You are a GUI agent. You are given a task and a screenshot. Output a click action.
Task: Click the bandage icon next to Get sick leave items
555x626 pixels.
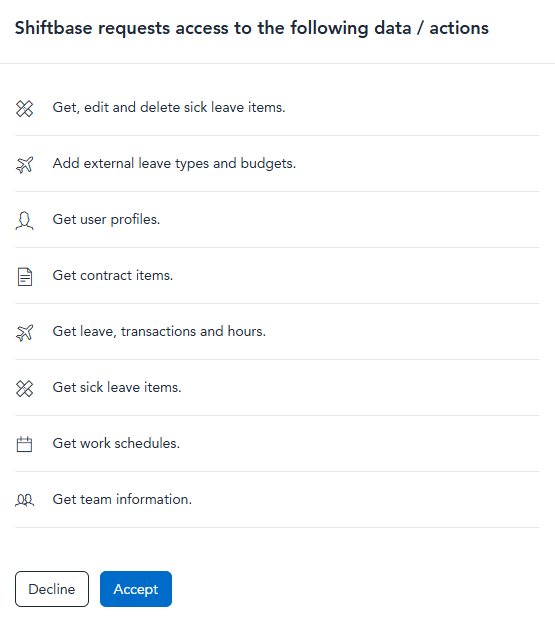click(24, 388)
